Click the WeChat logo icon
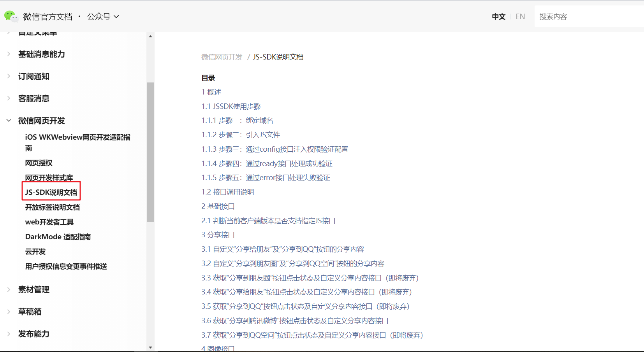This screenshot has width=644, height=352. point(11,16)
